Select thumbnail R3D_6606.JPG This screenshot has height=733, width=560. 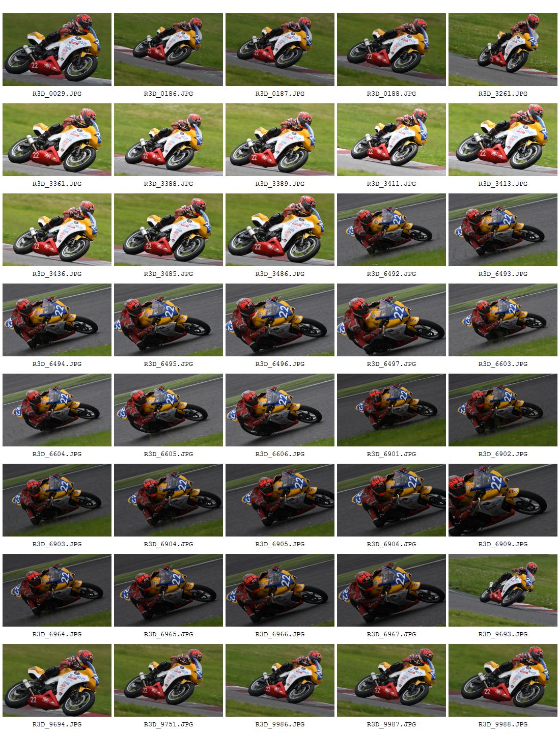[x=280, y=410]
